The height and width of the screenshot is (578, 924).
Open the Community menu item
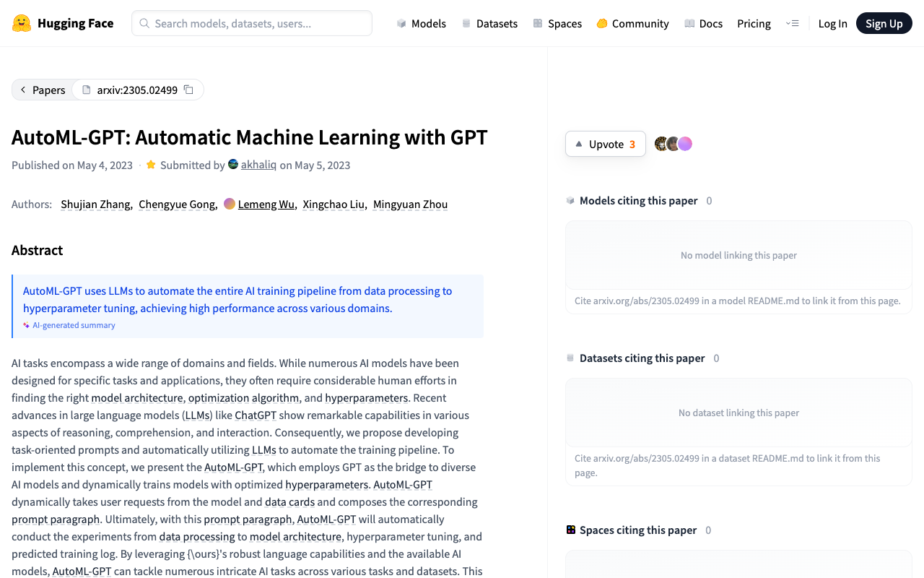tap(633, 23)
